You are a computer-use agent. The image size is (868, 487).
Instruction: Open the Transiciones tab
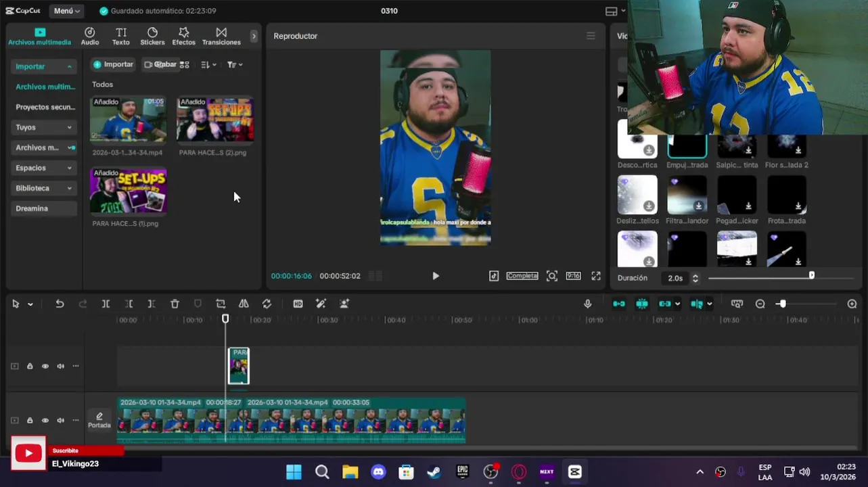(x=221, y=37)
